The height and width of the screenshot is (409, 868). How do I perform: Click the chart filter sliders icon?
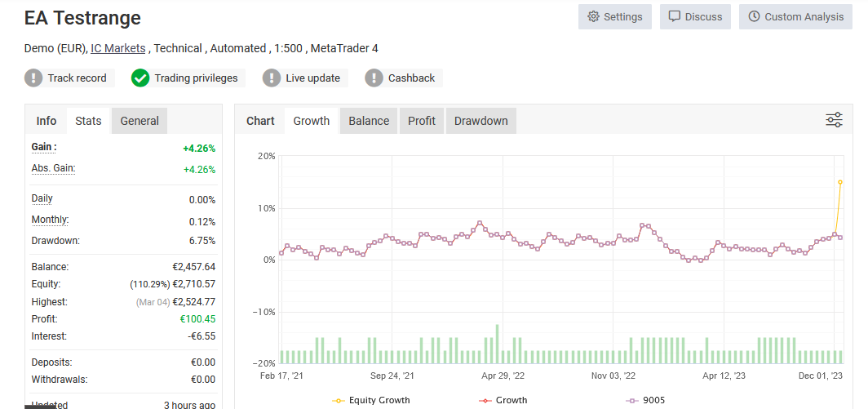click(x=834, y=121)
